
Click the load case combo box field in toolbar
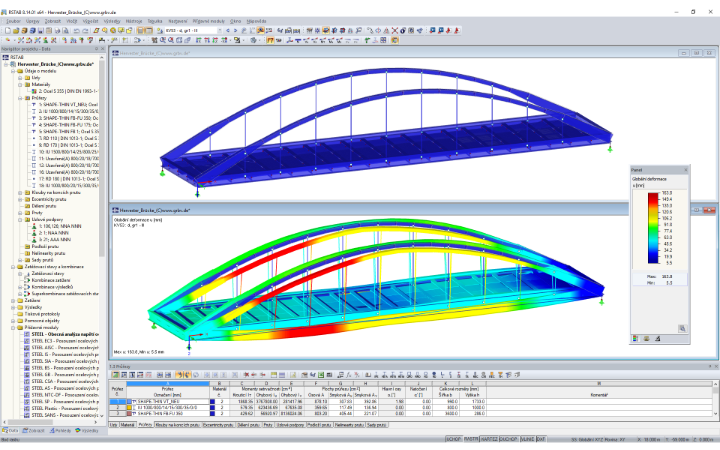(x=191, y=31)
